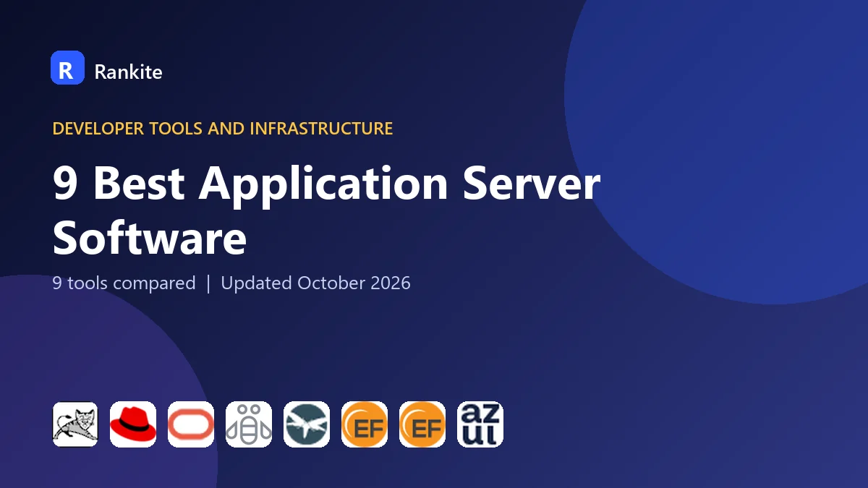Click the orange EF logo beside WildFly
This screenshot has height=488, width=868.
click(365, 424)
